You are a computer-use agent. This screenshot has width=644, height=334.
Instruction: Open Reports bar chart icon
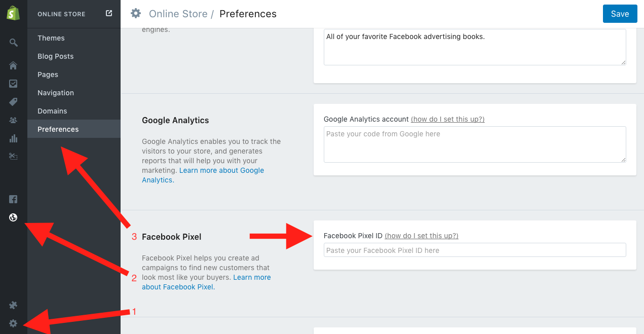(14, 138)
